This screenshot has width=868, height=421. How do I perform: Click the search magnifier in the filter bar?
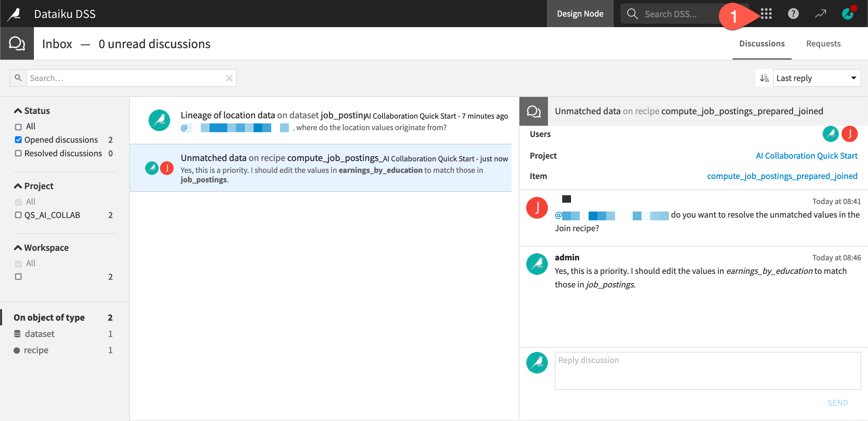(x=18, y=78)
